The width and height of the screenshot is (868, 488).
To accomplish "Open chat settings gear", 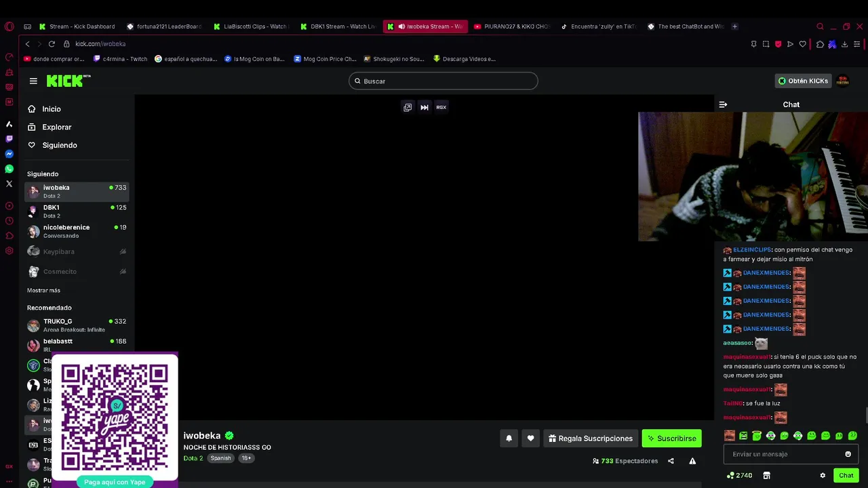I will [x=823, y=476].
